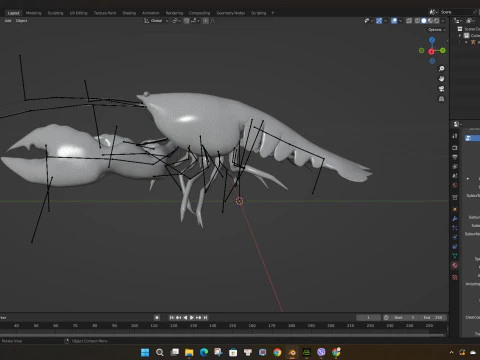480x360 pixels.
Task: Open the scene browse icon dropdown
Action: [x=433, y=12]
